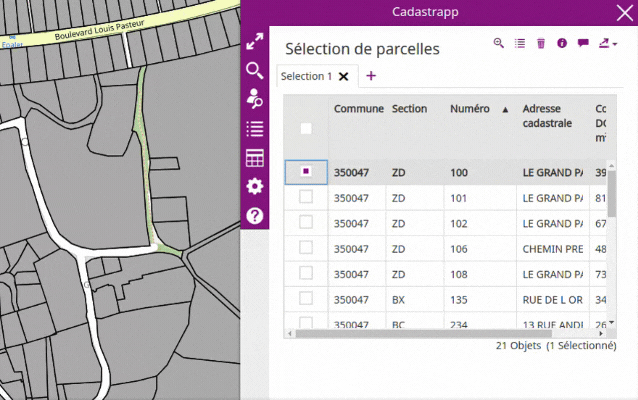Delete selected parcels with trash icon
This screenshot has width=638, height=400.
click(x=541, y=43)
